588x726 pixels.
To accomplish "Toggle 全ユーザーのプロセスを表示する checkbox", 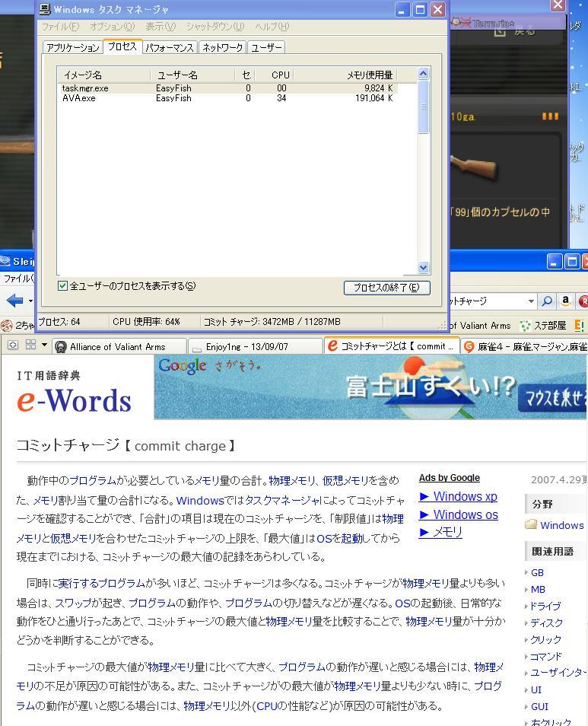I will click(x=63, y=286).
